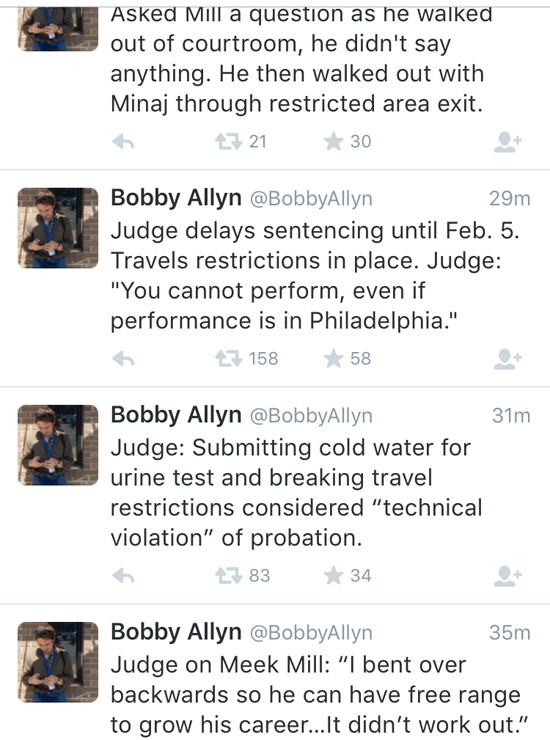
Task: Open Bobby Allyn name on the 31m tweet
Action: click(176, 415)
